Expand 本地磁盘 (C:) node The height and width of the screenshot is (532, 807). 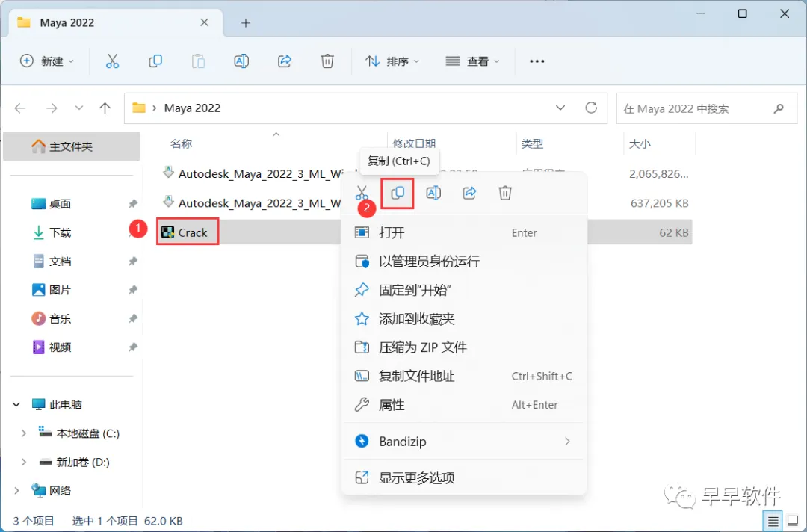pos(24,433)
